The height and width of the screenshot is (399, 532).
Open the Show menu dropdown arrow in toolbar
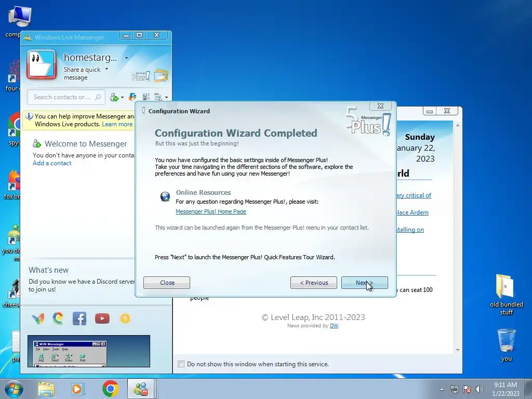(166, 98)
